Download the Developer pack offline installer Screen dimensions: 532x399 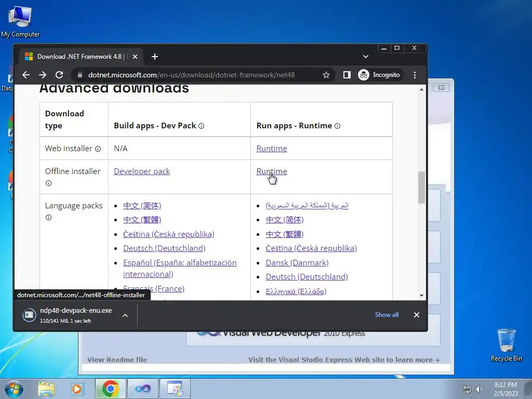[142, 171]
